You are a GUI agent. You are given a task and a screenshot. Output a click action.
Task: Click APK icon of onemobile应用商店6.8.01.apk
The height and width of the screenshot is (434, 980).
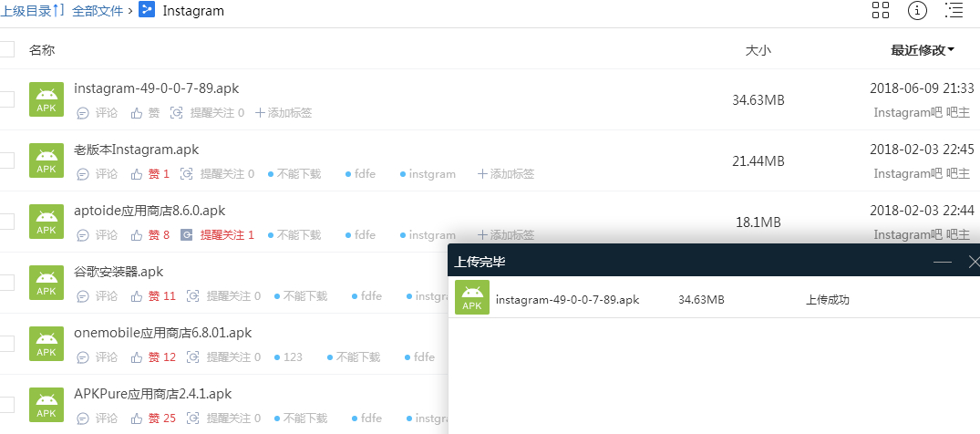pos(46,344)
